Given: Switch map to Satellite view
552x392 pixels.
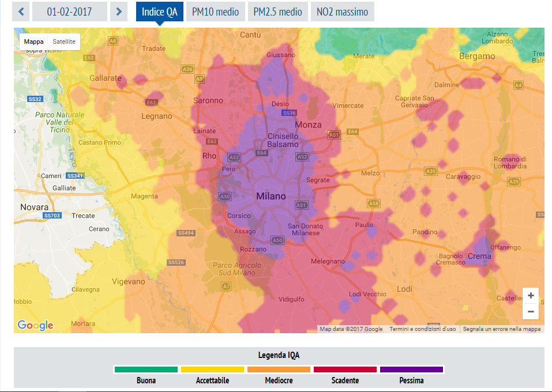Looking at the screenshot, I should click(64, 42).
